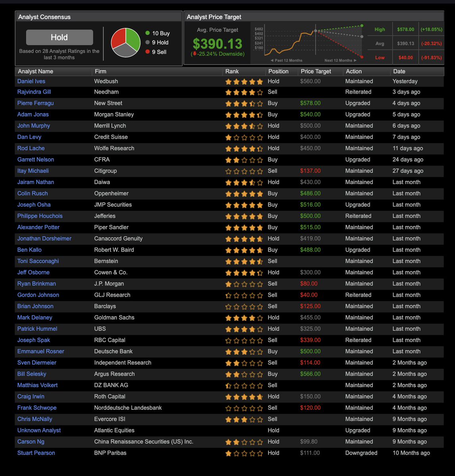Click Next 12 Months chart label
Image resolution: width=455 pixels, height=476 pixels.
340,60
